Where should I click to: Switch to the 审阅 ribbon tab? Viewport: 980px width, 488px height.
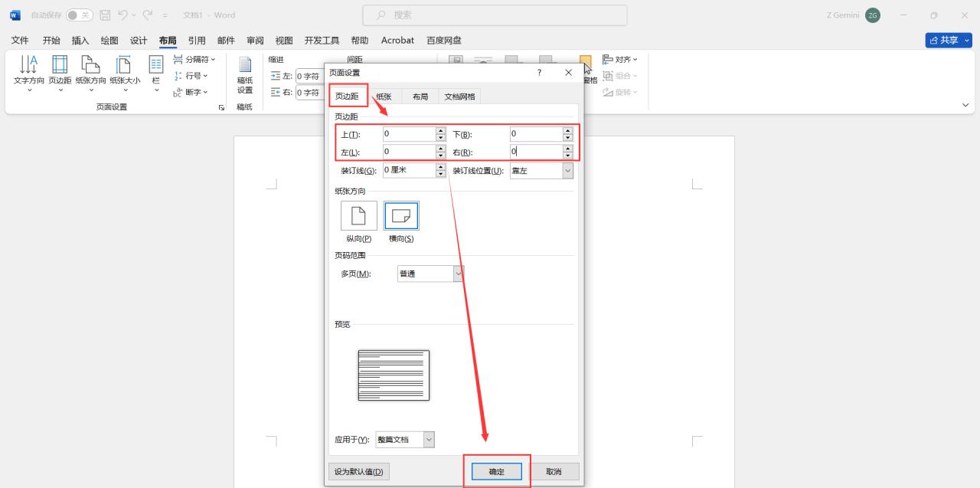coord(255,40)
